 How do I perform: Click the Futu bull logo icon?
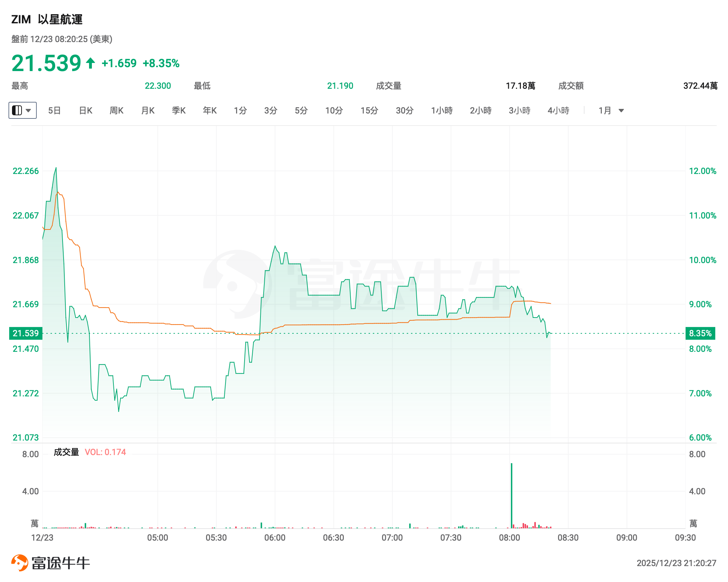pos(20,563)
